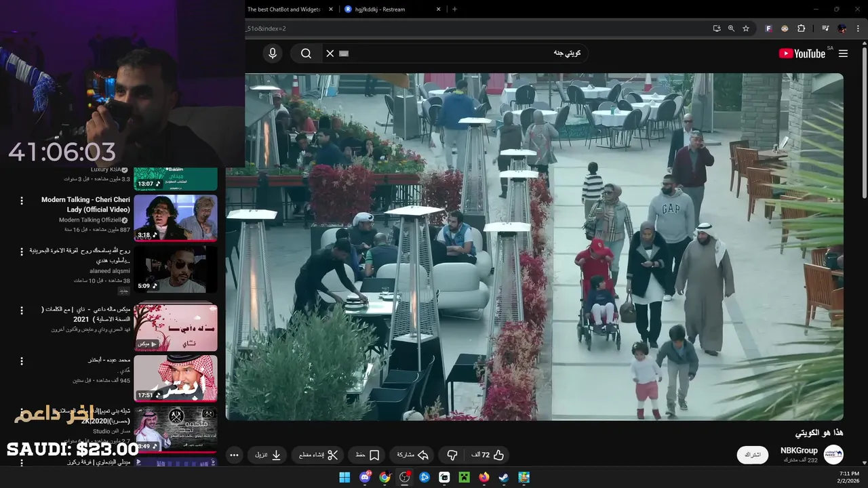
Task: Open the media control playlist icon
Action: (825, 28)
